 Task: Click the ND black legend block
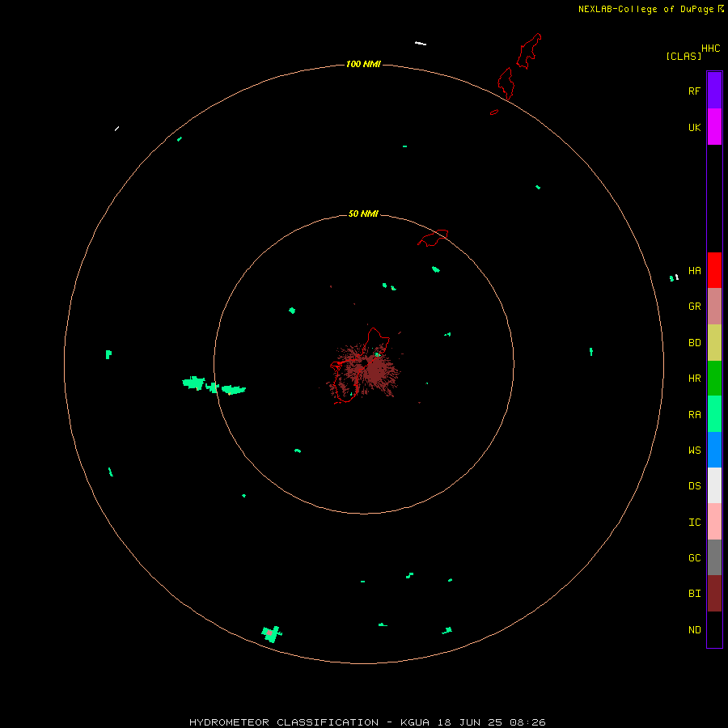[714, 629]
